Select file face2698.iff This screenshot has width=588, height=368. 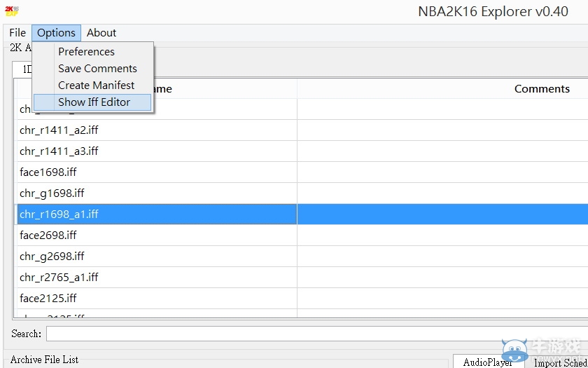click(x=157, y=236)
